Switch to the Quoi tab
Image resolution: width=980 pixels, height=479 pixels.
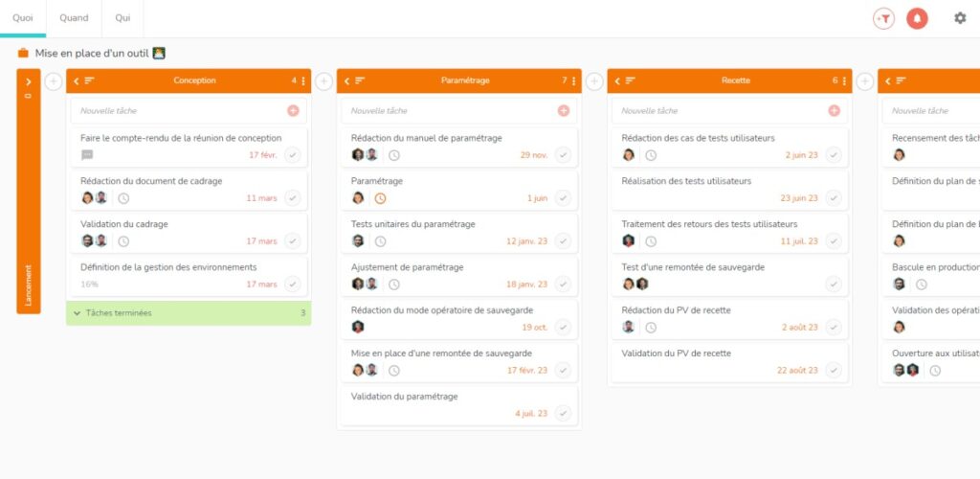pos(23,18)
